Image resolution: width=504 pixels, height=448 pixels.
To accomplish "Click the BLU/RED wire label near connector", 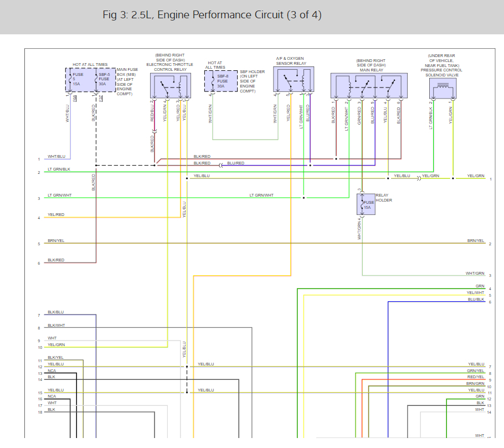I will (235, 163).
